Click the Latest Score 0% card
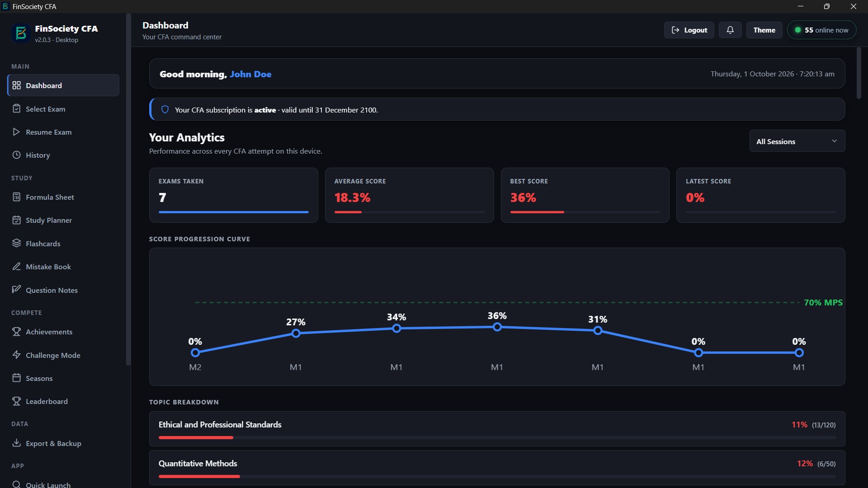Viewport: 868px width, 488px height. coord(760,195)
